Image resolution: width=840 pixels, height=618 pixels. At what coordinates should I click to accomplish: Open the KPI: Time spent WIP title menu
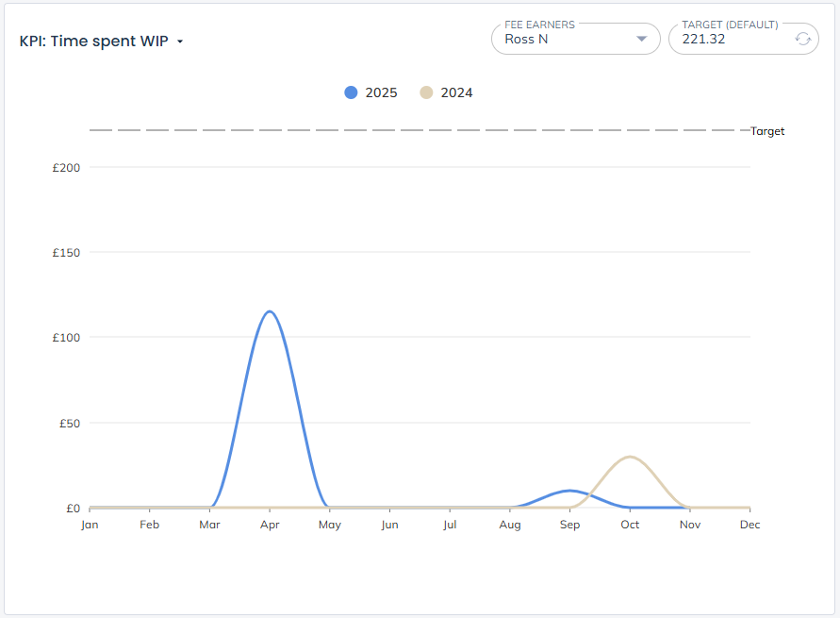coord(94,42)
